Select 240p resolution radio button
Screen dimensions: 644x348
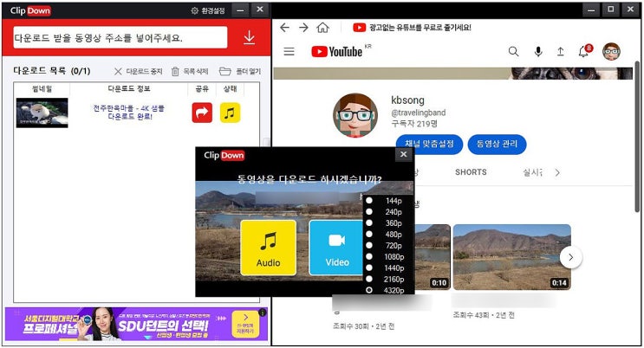(x=369, y=212)
